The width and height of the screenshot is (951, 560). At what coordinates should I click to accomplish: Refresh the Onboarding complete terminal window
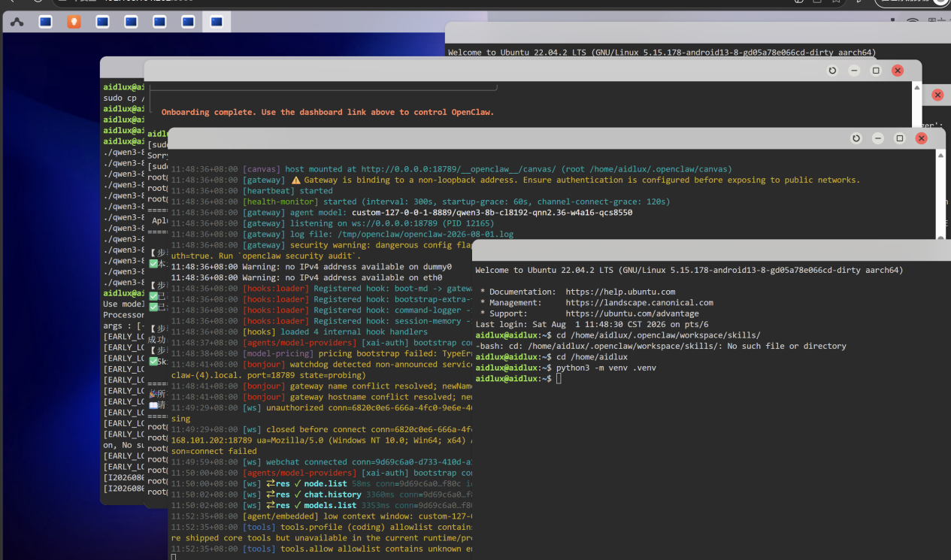pyautogui.click(x=832, y=71)
